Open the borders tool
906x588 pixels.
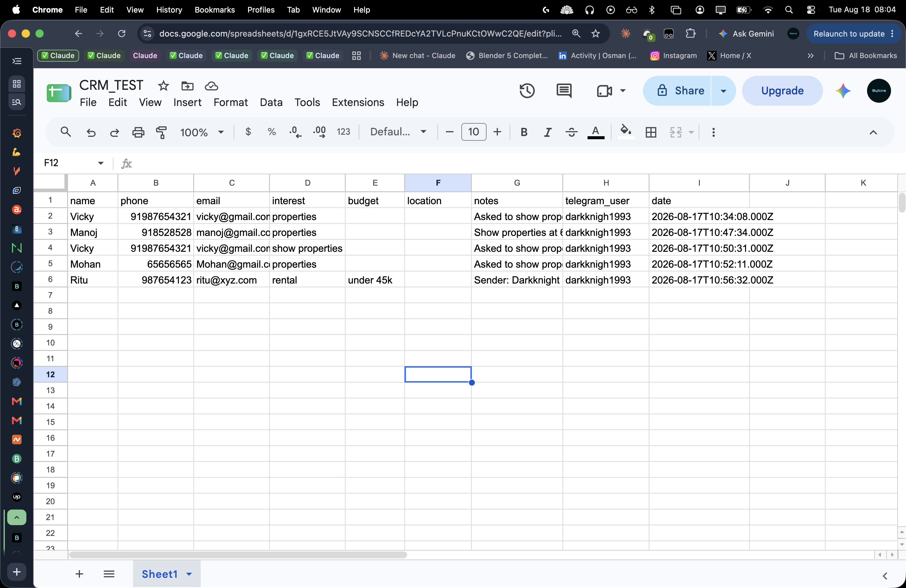pyautogui.click(x=651, y=132)
